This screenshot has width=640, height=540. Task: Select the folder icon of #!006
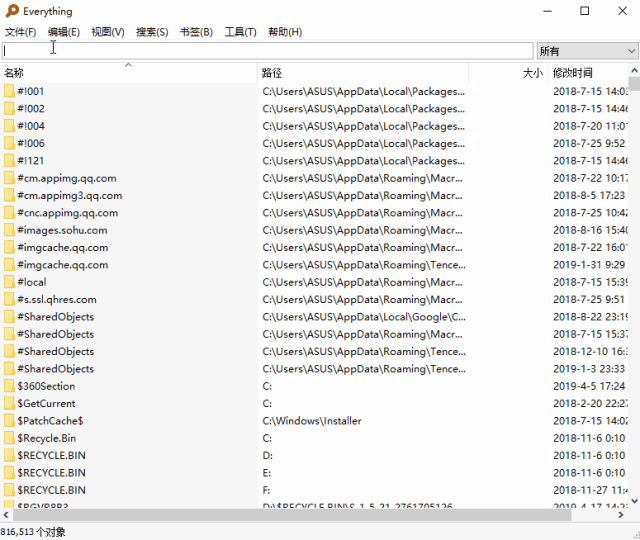[x=9, y=143]
